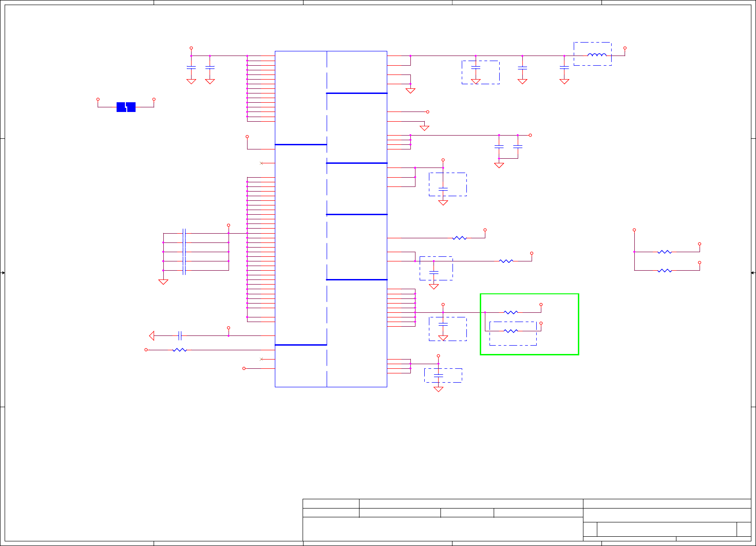Select the large central IC block

pos(331,219)
